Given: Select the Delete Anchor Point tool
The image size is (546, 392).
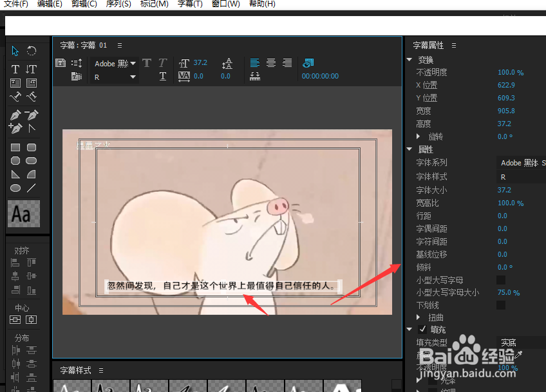Looking at the screenshot, I should coord(32,115).
